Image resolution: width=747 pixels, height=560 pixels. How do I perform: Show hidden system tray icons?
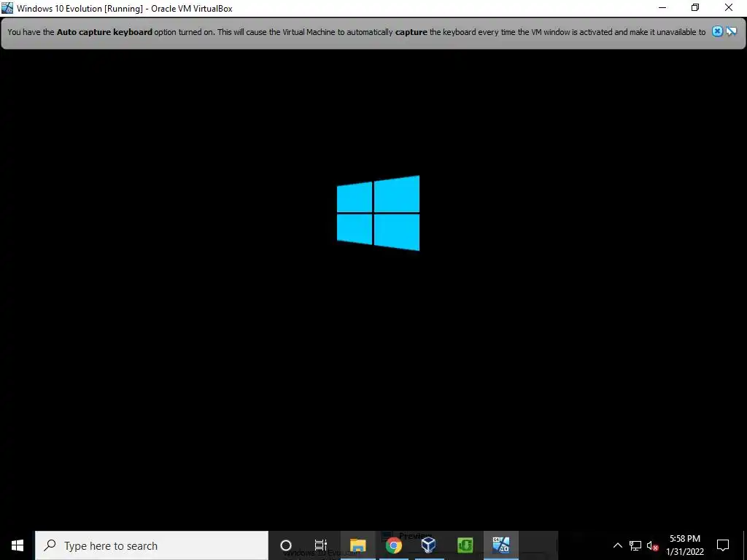click(617, 545)
